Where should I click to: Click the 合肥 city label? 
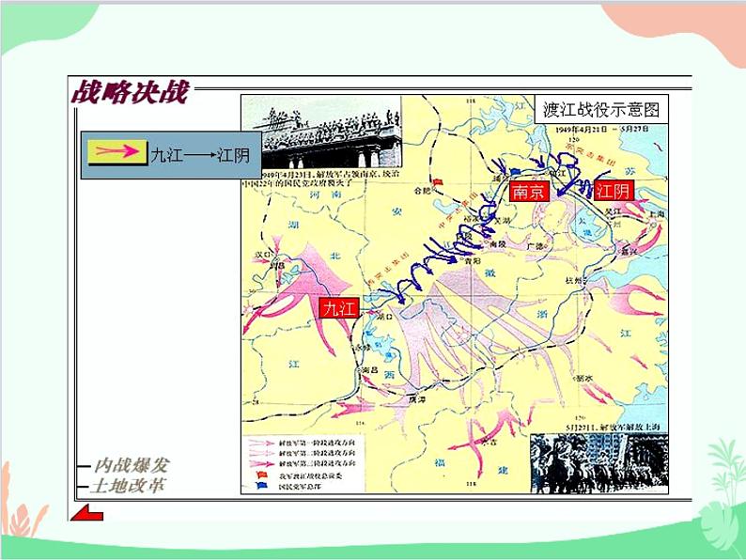(422, 191)
